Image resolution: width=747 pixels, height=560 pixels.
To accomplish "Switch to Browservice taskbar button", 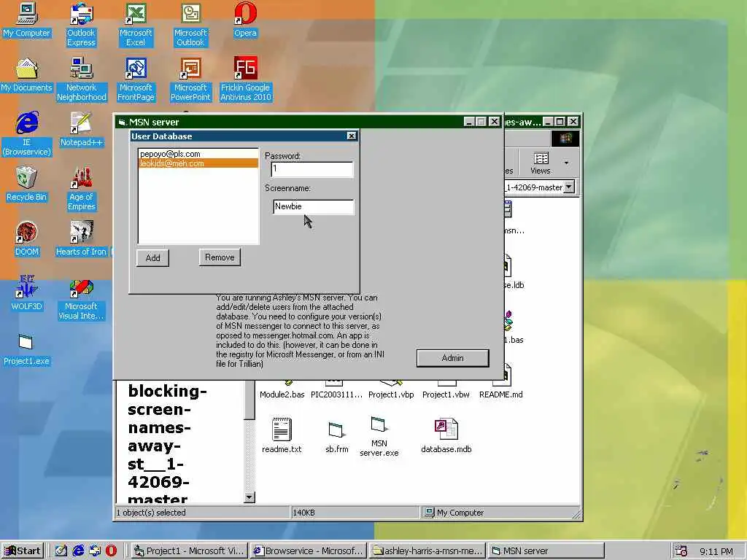I will [x=309, y=551].
